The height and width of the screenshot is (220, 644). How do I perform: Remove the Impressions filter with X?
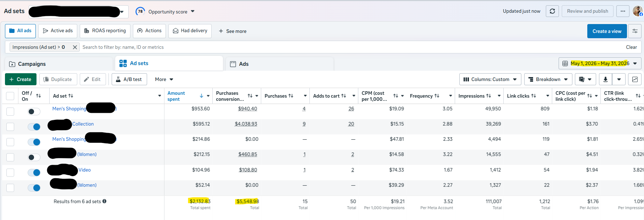(x=75, y=47)
